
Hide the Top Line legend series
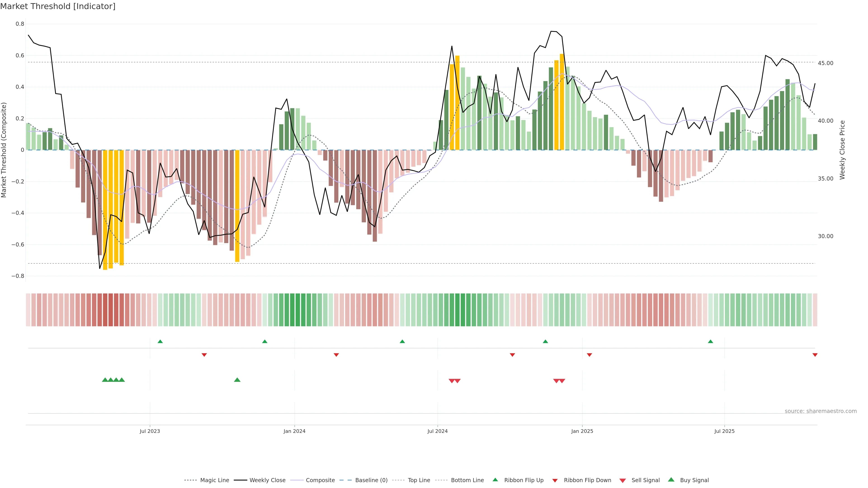coord(419,480)
